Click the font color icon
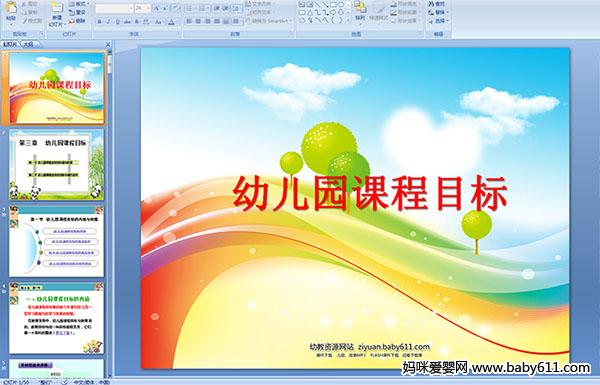 171,22
